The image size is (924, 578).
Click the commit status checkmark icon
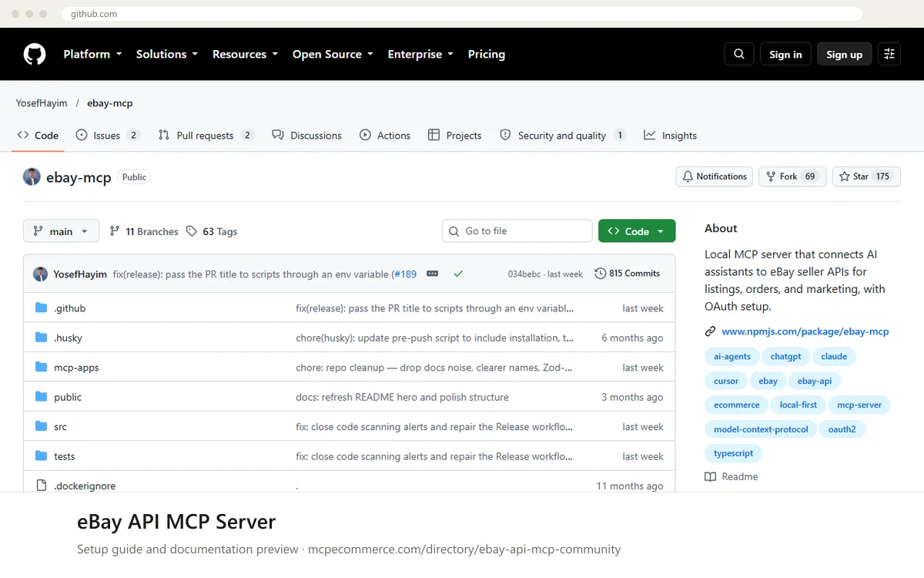point(458,274)
